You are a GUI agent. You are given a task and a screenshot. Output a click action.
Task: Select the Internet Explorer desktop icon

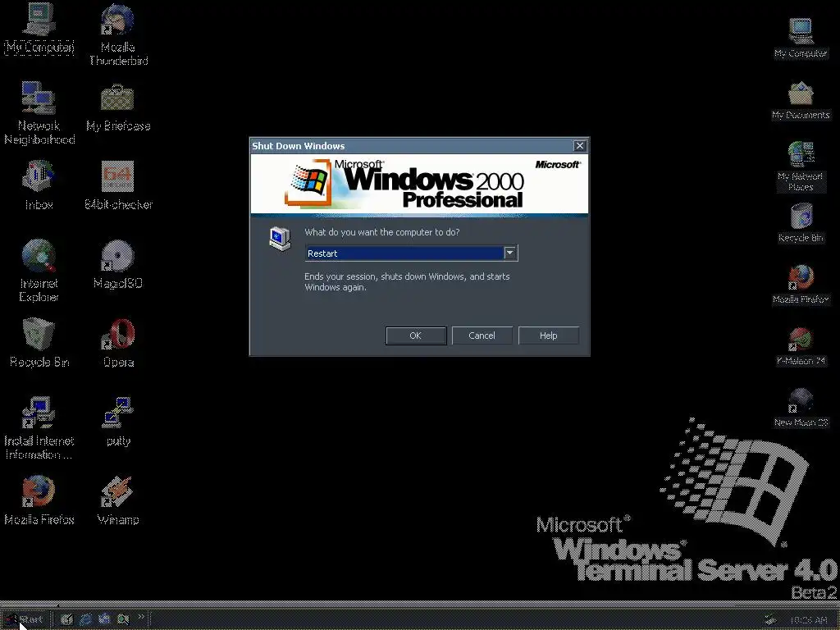39,270
